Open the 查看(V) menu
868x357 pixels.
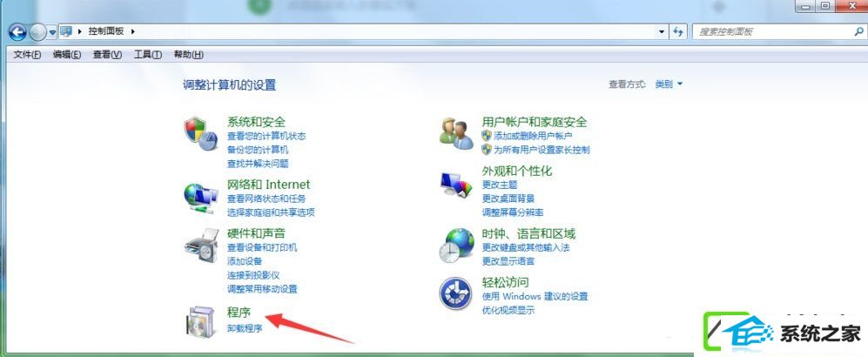point(107,54)
